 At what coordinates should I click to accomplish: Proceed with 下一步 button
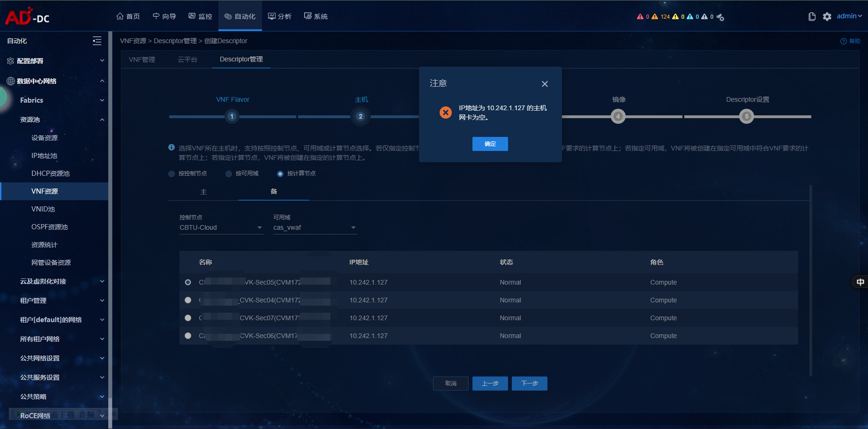530,384
